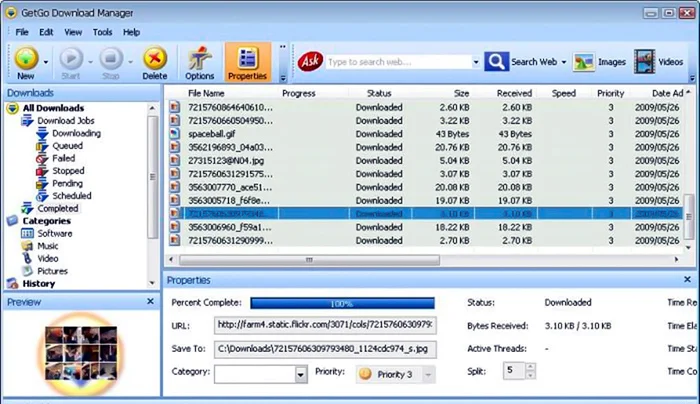
Task: Select the Categories tree node
Action: click(x=46, y=221)
